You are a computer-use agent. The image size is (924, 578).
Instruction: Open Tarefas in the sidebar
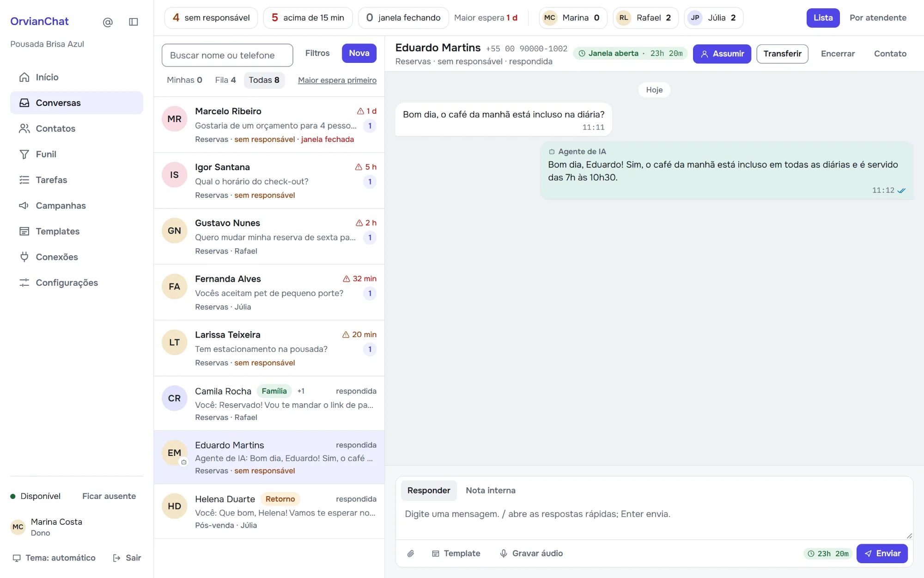click(77, 180)
